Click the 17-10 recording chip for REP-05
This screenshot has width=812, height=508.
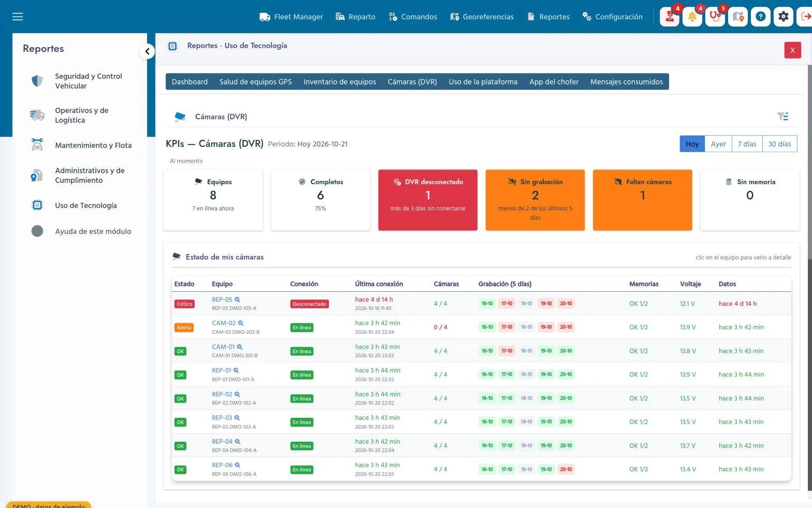pyautogui.click(x=507, y=304)
